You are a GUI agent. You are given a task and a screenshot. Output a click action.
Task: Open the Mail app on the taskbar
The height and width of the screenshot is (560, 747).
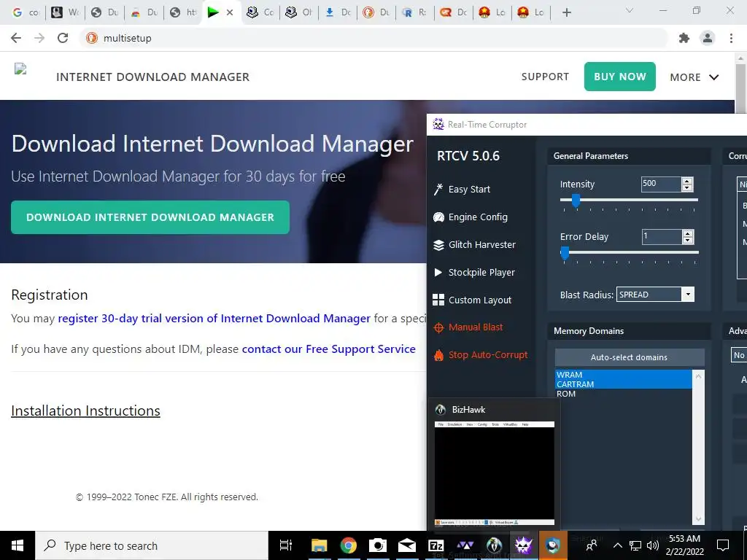click(407, 545)
